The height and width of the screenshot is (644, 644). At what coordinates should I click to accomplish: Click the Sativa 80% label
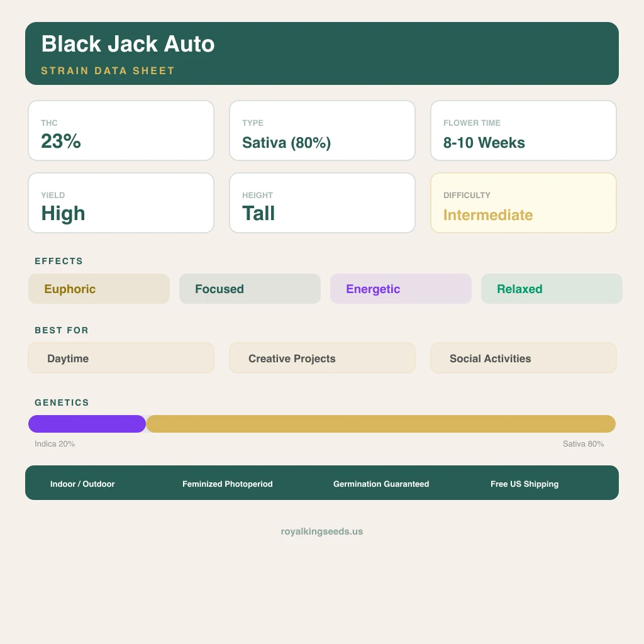pyautogui.click(x=583, y=444)
